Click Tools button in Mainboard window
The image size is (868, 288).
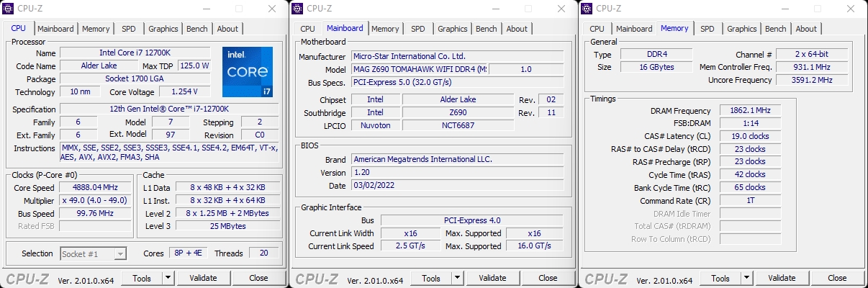click(x=431, y=278)
